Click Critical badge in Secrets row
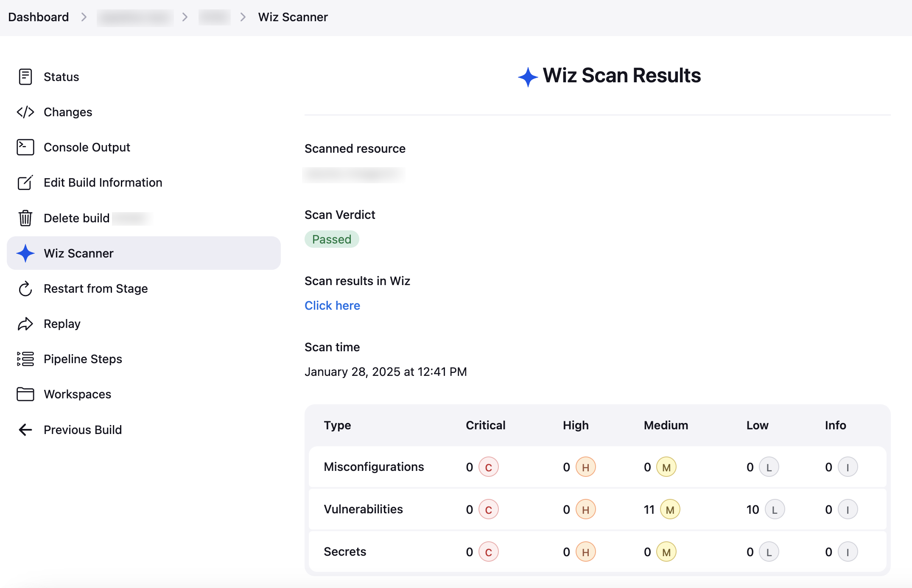 [x=489, y=552]
